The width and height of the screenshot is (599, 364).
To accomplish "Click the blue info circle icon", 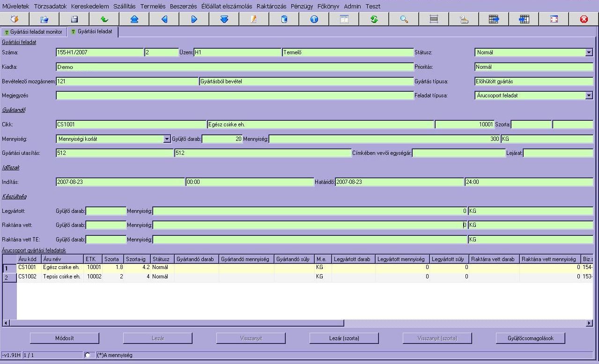I will click(314, 19).
